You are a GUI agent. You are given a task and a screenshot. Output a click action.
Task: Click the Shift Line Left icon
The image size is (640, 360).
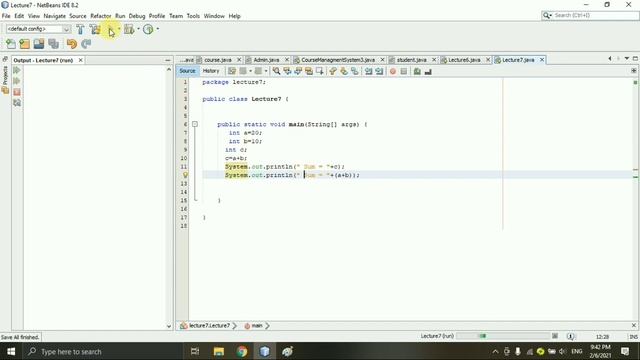[x=369, y=71]
